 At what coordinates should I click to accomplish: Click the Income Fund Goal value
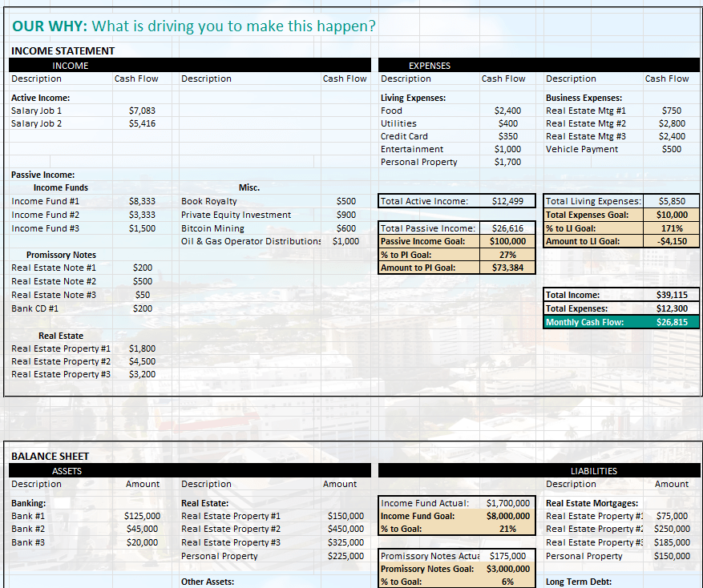pyautogui.click(x=507, y=517)
